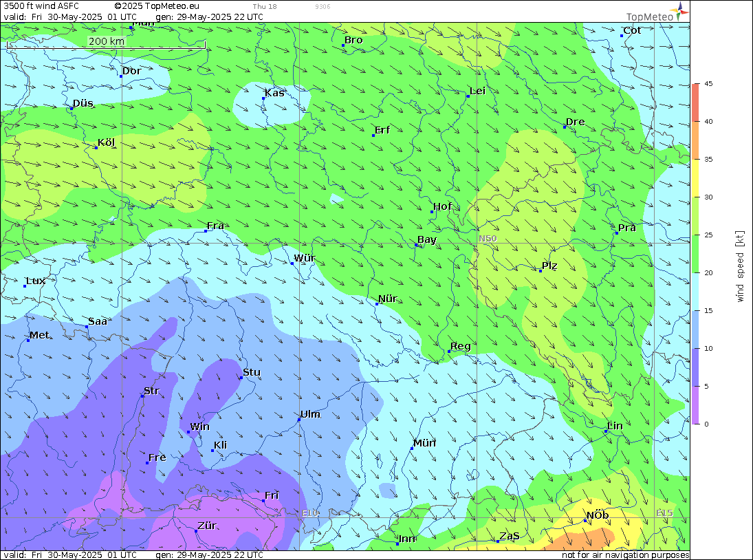Click the Mün city marker near Munich
The width and height of the screenshot is (753, 560).
[x=412, y=449]
